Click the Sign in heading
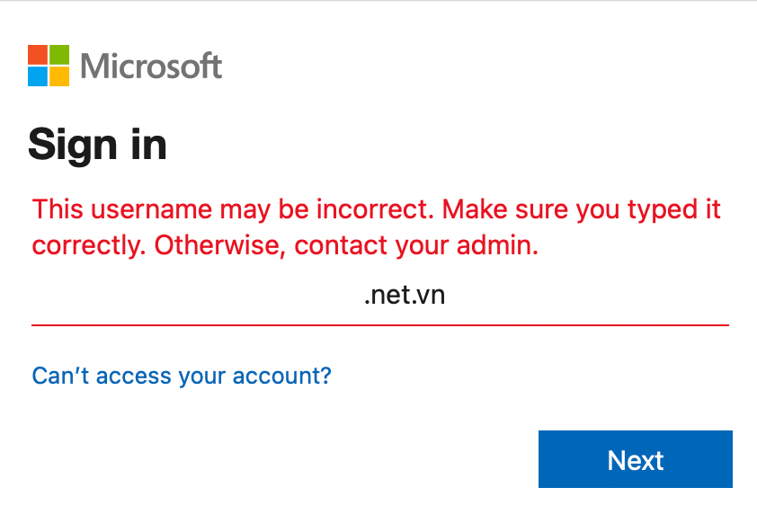Viewport: 757px width, 532px height. [97, 145]
